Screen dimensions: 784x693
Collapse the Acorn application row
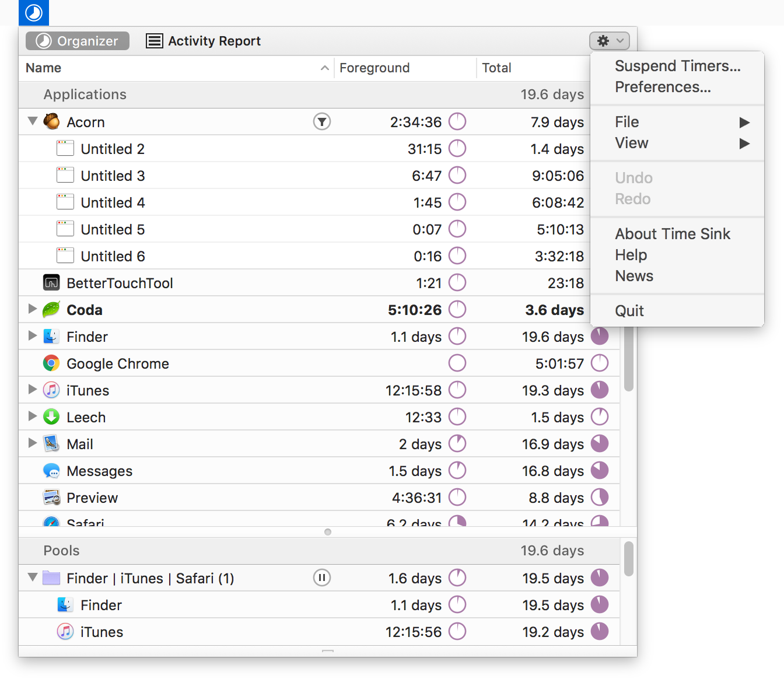tap(33, 121)
